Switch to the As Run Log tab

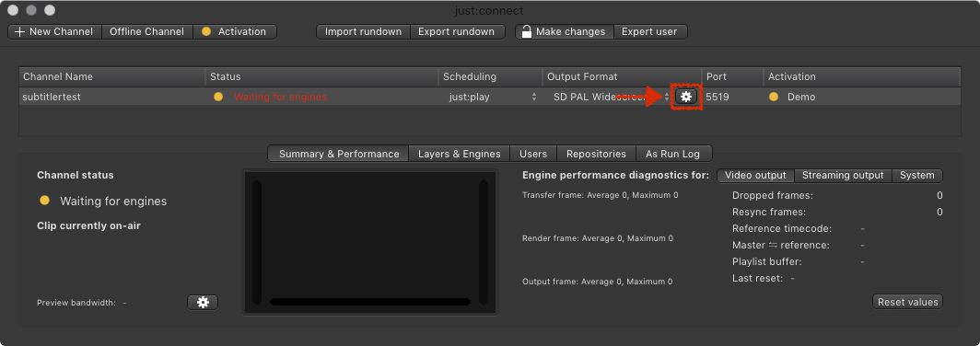pos(674,154)
